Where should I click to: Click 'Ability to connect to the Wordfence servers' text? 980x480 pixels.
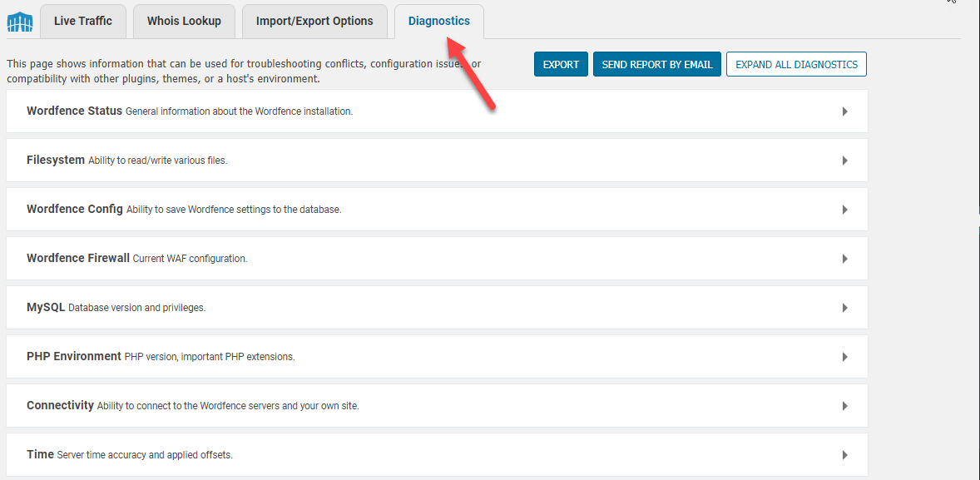[228, 406]
